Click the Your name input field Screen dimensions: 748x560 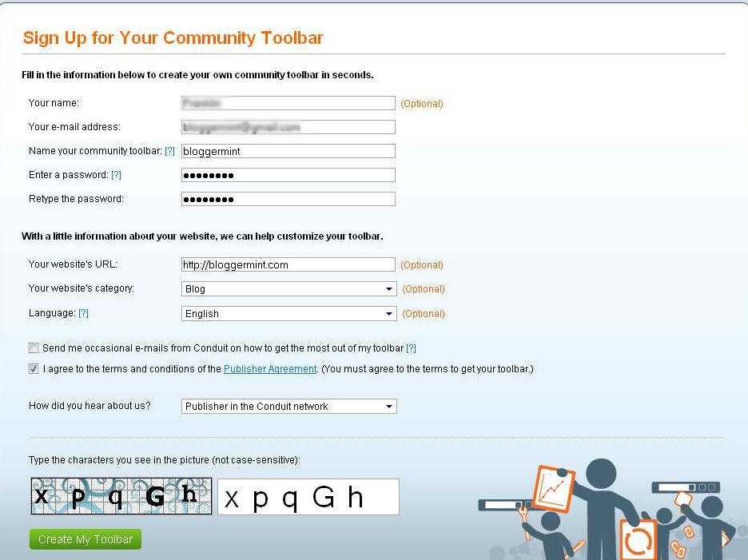pos(288,102)
